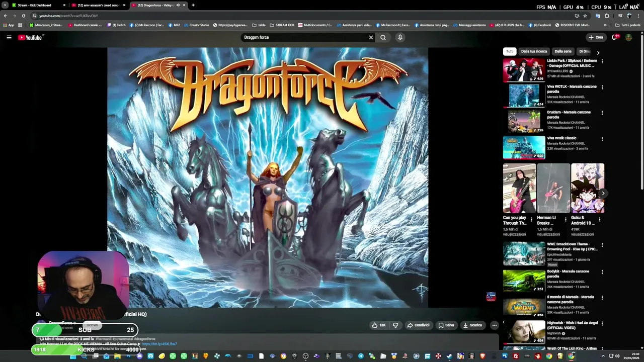
Task: Show next Shorts with arrow button
Action: (x=603, y=193)
